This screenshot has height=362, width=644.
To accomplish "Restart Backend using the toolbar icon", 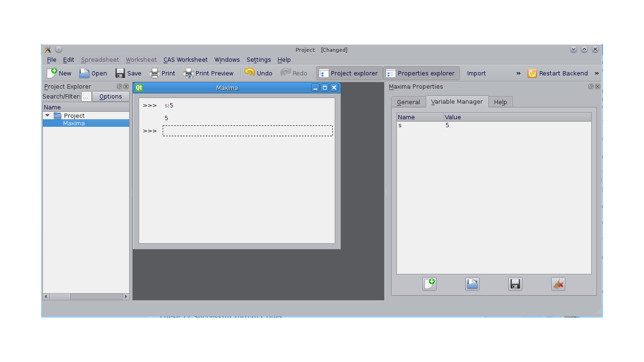I will pos(532,73).
